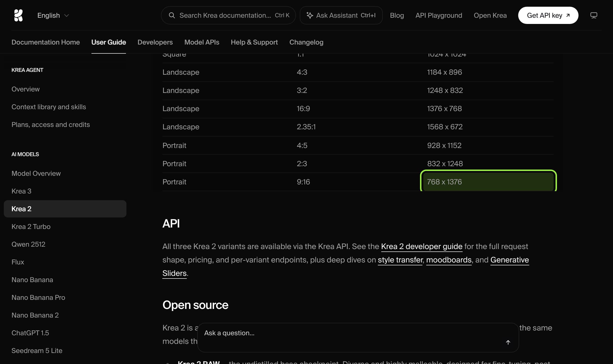Open Ask Assistant sparkle button
Screen dimensions: 613x364
[x=341, y=16]
